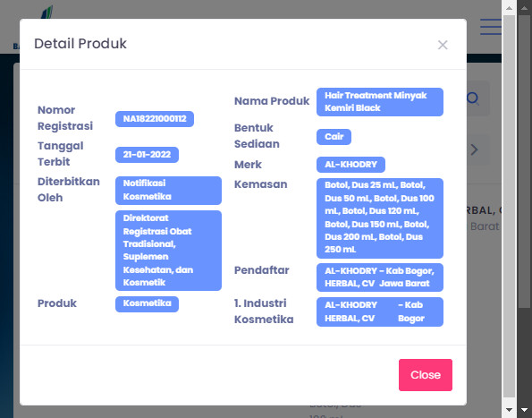Click the outer scrollbar down arrow
The width and height of the screenshot is (532, 418).
525,410
